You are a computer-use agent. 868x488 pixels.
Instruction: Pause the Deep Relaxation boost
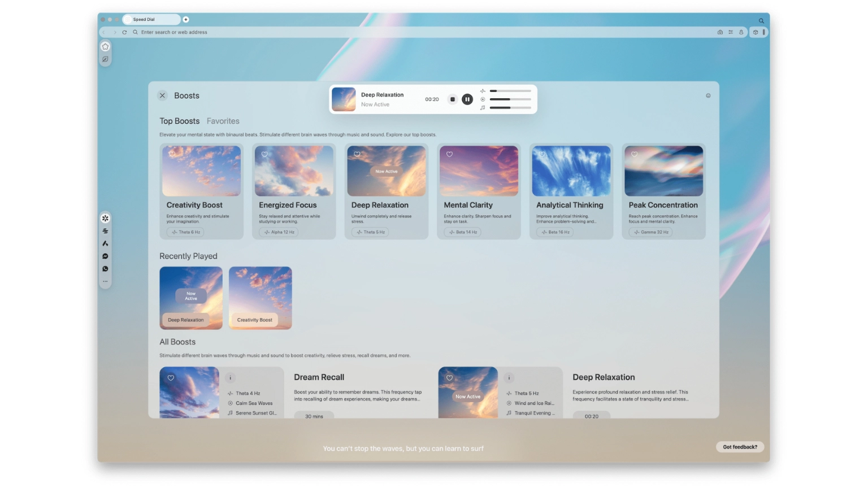pyautogui.click(x=467, y=99)
